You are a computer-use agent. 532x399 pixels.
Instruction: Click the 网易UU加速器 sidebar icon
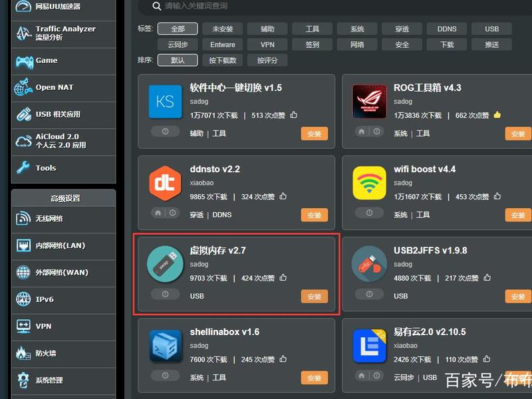[x=23, y=7]
